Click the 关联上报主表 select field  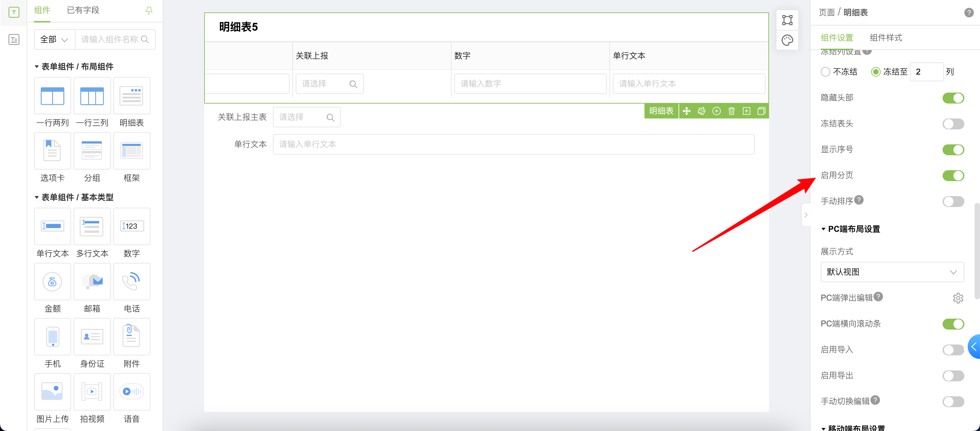coord(307,117)
